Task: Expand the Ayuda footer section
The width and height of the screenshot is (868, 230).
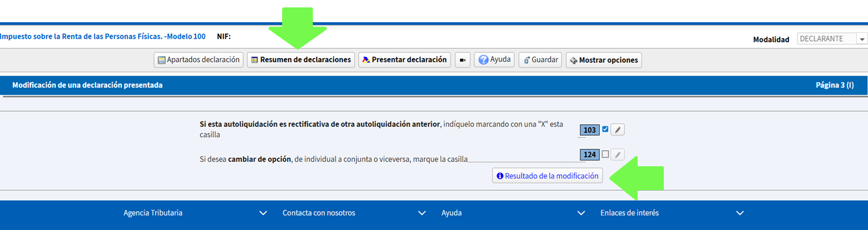Action: pyautogui.click(x=513, y=213)
